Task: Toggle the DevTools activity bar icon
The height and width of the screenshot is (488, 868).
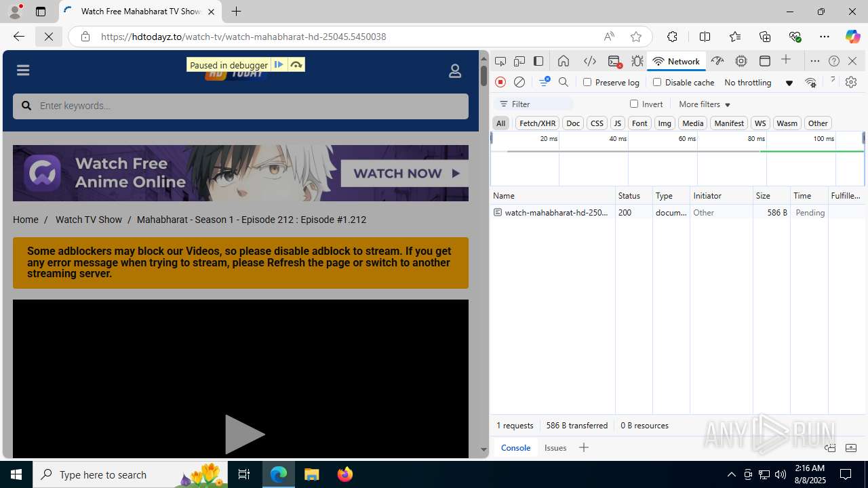Action: click(x=538, y=61)
